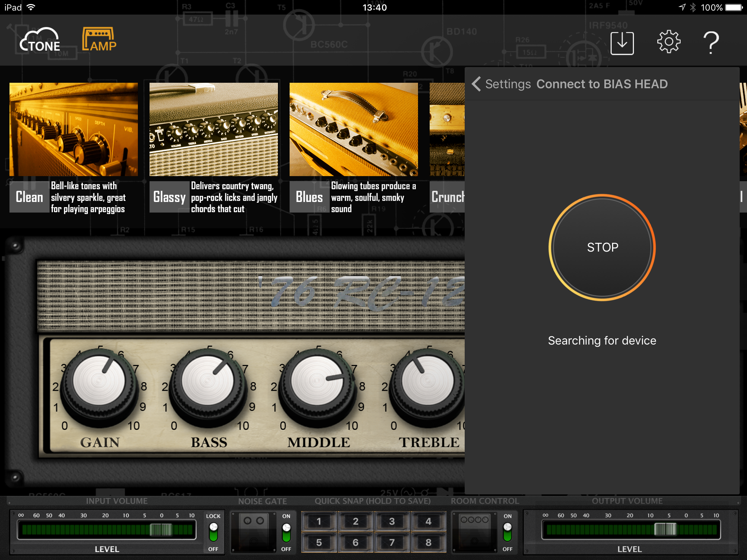Select the Blues amp category thumbnail
The width and height of the screenshot is (747, 560).
point(354,129)
